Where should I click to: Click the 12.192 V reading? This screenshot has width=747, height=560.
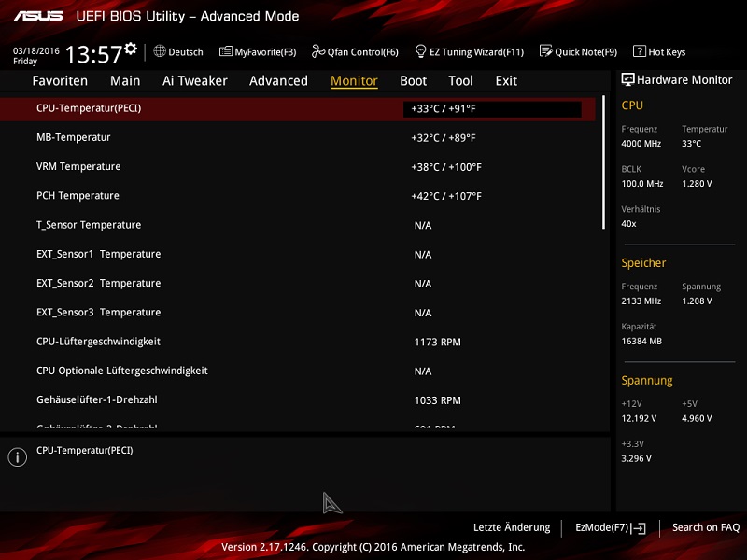[639, 418]
